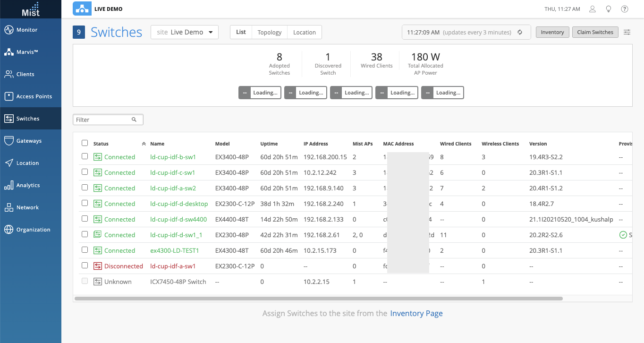Viewport: 644px width, 343px height.
Task: Select the checkbox for ld-cup-idf-a-sw1 row
Action: point(85,266)
